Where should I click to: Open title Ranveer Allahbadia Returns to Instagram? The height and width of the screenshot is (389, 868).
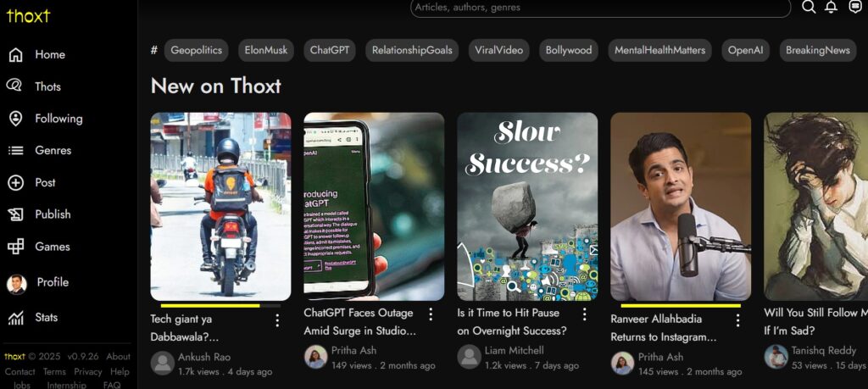(x=663, y=328)
